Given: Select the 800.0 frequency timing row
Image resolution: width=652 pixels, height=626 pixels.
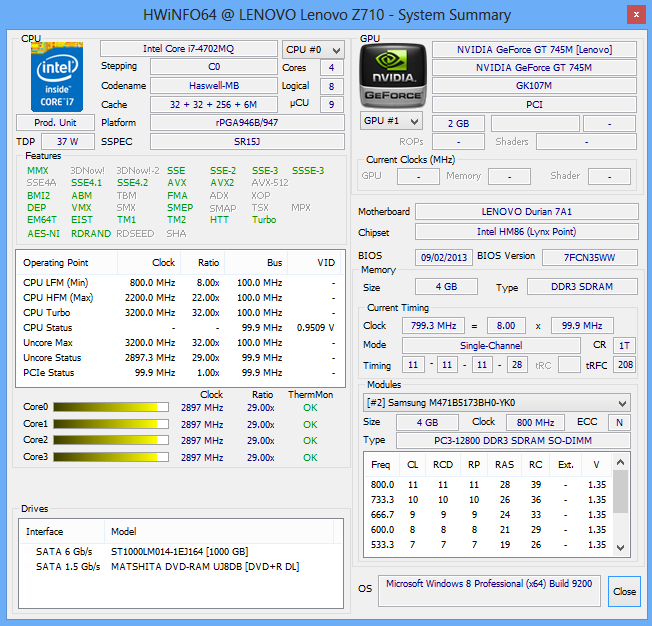Looking at the screenshot, I should point(489,485).
